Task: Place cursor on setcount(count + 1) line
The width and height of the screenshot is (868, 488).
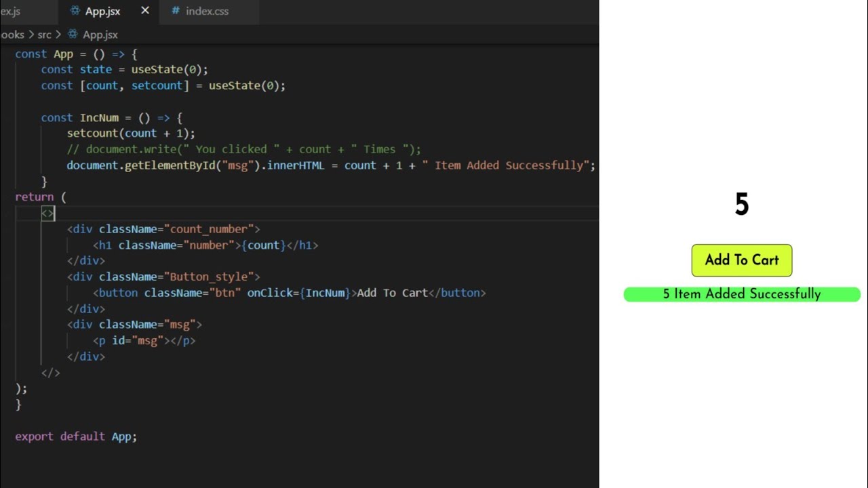Action: click(x=131, y=134)
